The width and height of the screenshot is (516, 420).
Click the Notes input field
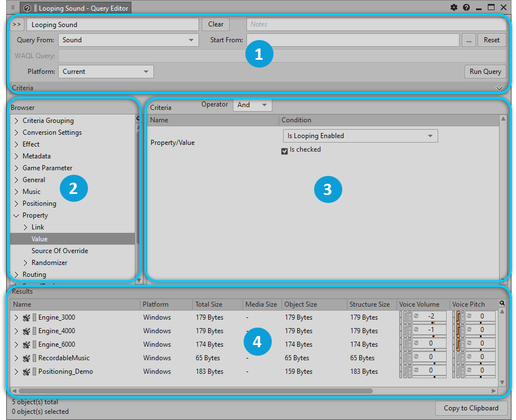376,24
